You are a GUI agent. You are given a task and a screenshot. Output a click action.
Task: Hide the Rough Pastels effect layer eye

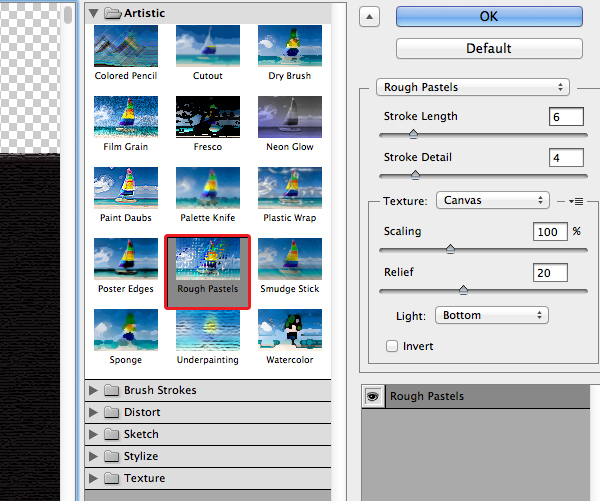372,396
